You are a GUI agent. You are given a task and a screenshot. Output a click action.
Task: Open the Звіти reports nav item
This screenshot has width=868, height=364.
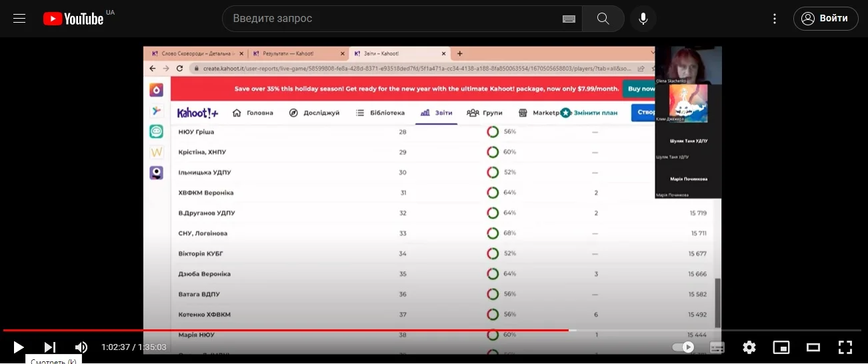[x=437, y=113]
